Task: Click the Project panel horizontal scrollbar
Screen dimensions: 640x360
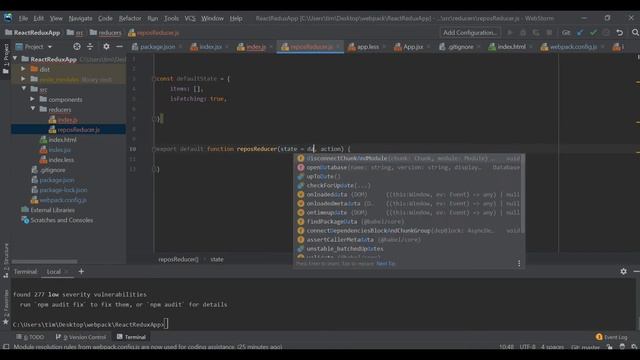Action: tap(44, 262)
